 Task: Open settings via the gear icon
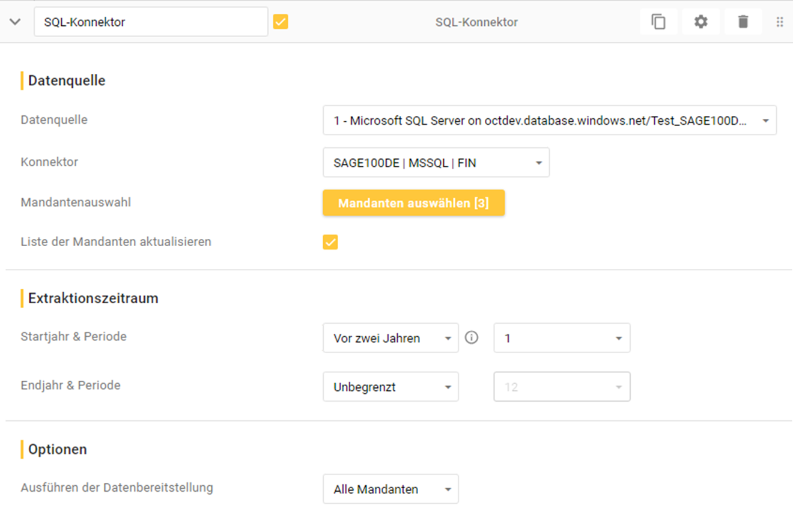pyautogui.click(x=700, y=22)
